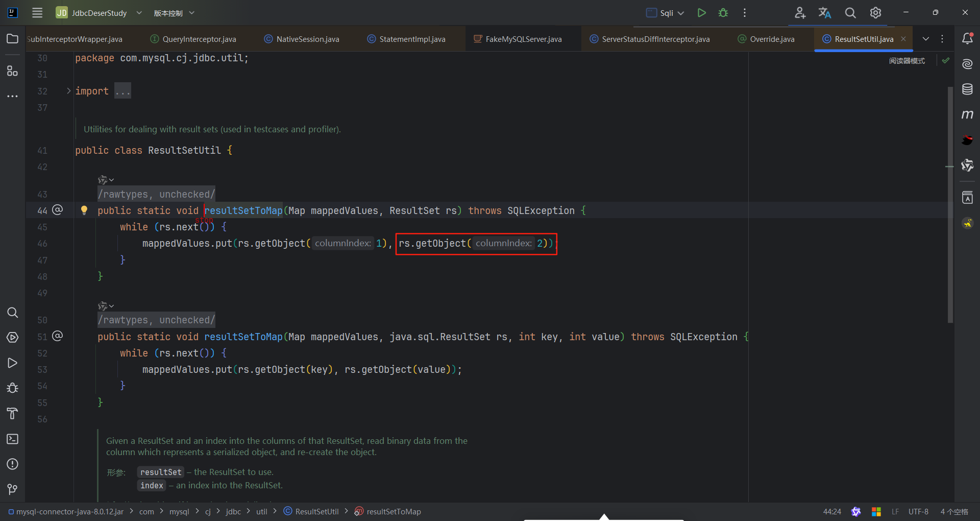Open the JdbcDeserStudy project dropdown
The width and height of the screenshot is (980, 521).
99,13
